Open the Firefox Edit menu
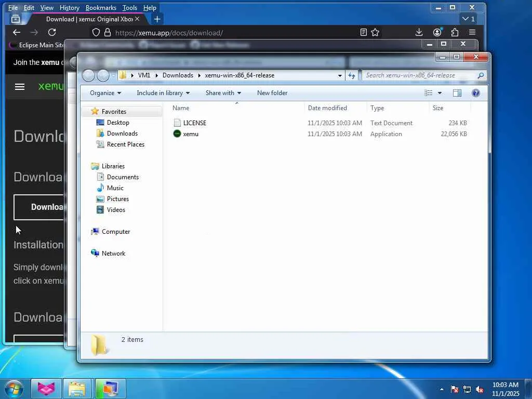This screenshot has width=532, height=399. [29, 7]
